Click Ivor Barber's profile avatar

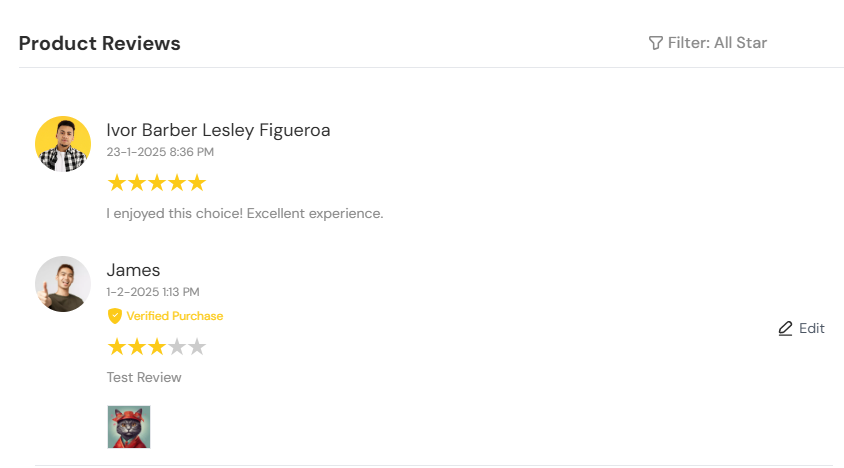(x=63, y=144)
